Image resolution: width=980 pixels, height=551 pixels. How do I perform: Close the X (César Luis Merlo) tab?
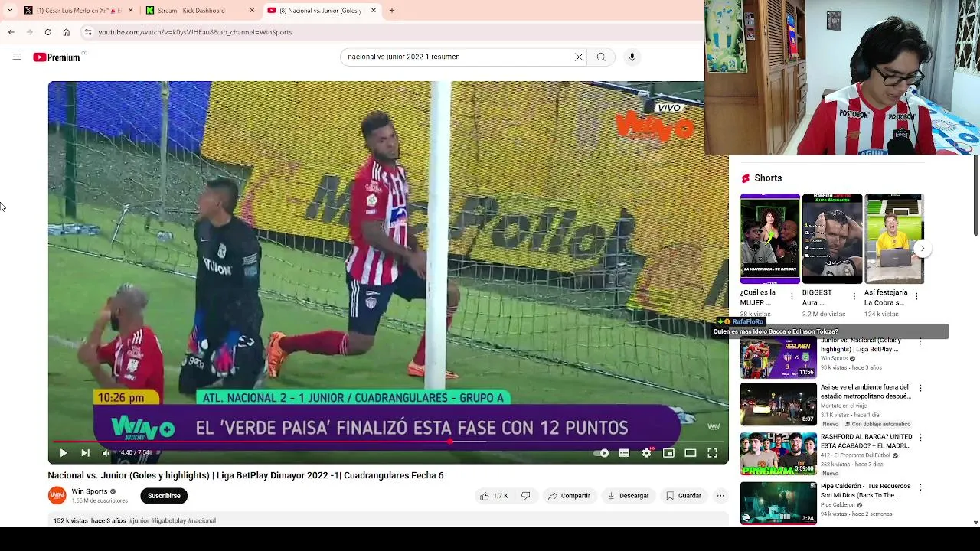pyautogui.click(x=130, y=11)
